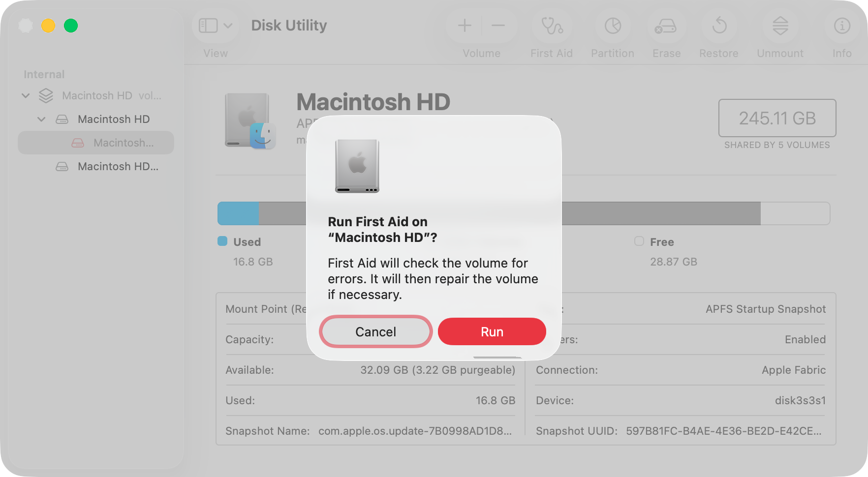Run First Aid on Macintosh HD
The width and height of the screenshot is (868, 477).
(491, 331)
